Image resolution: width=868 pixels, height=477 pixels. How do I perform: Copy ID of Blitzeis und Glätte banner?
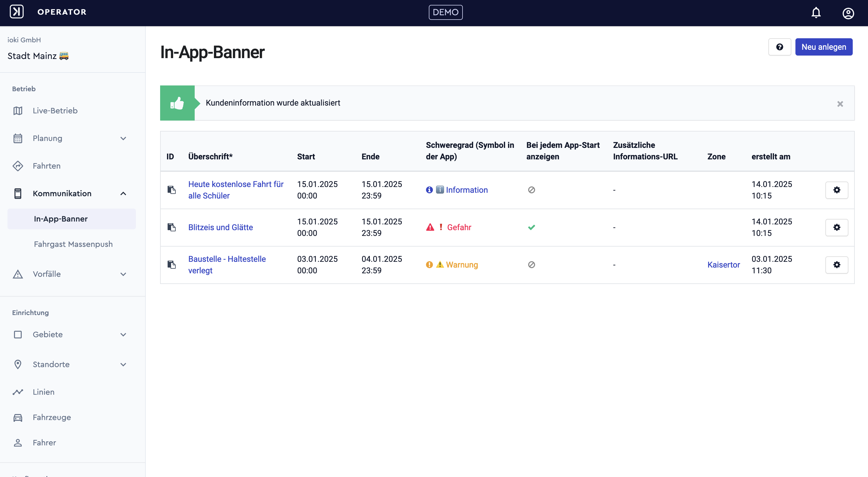coord(172,227)
